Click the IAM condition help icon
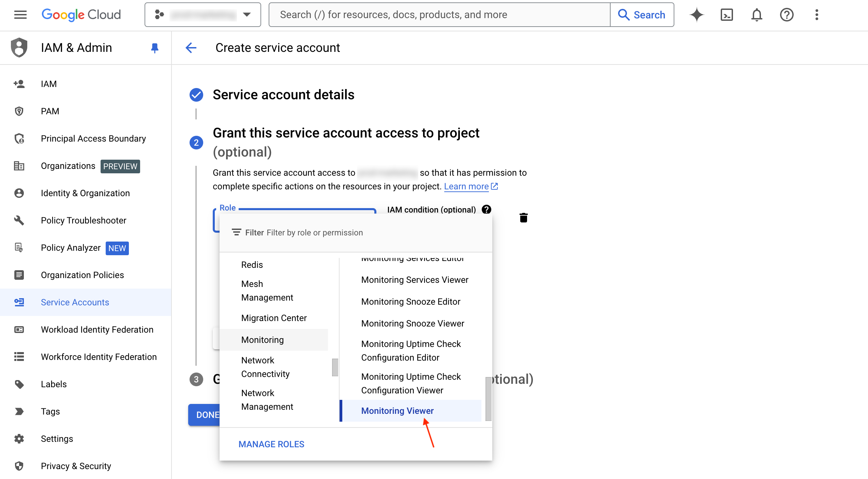This screenshot has height=479, width=868. (486, 209)
